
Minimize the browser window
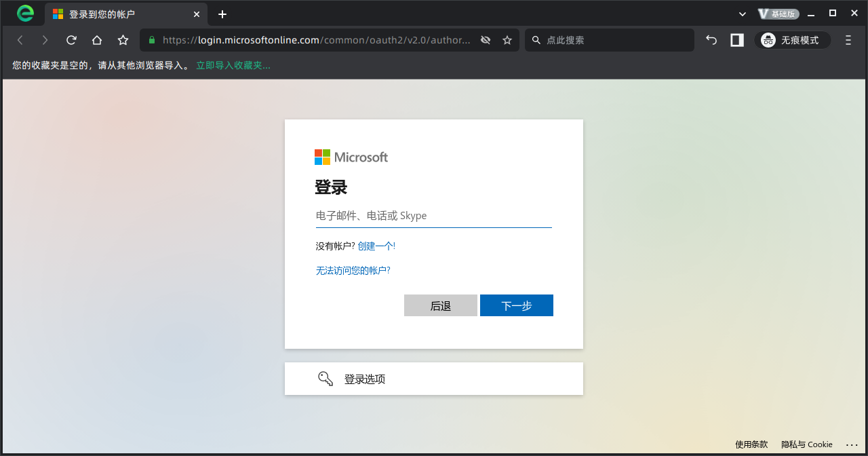pos(810,14)
